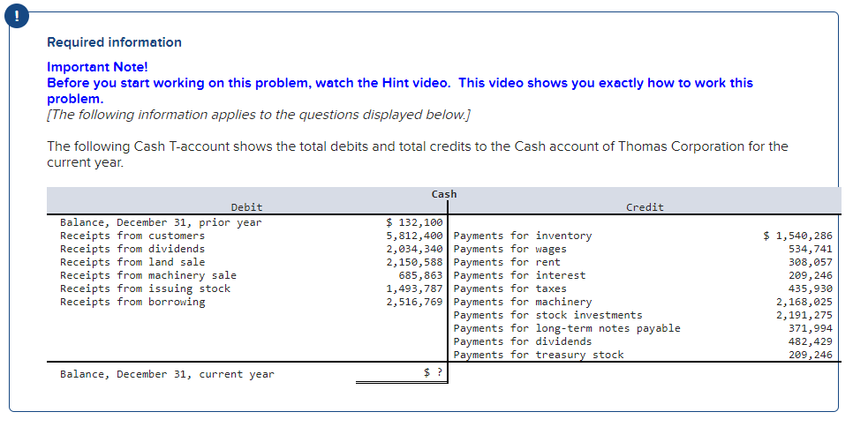Click the 435,930 amount
The image size is (868, 427).
pyautogui.click(x=811, y=288)
